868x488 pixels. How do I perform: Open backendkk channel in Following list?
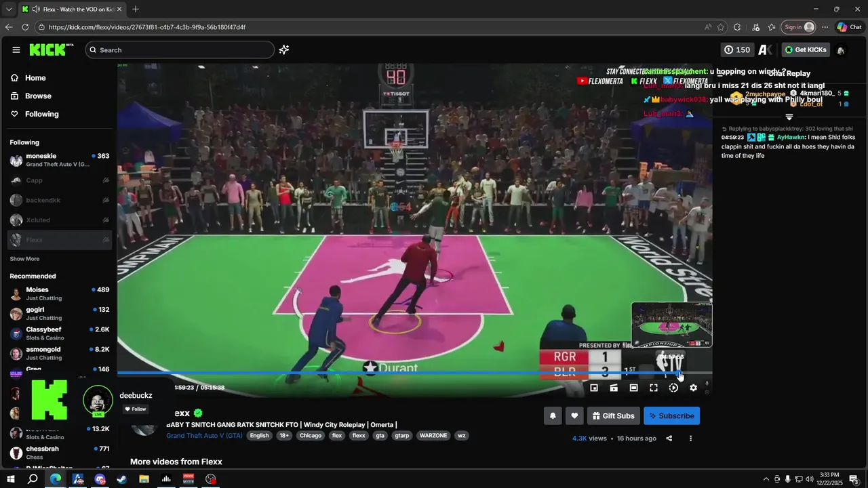tap(60, 200)
